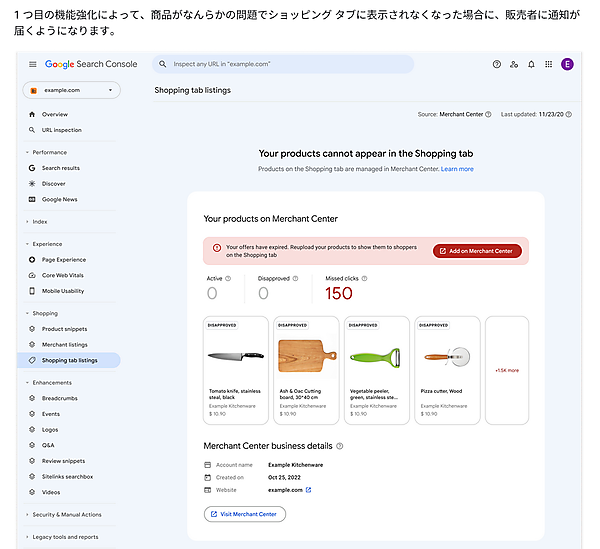Open the Google apps grid icon
The height and width of the screenshot is (549, 600).
pyautogui.click(x=548, y=64)
